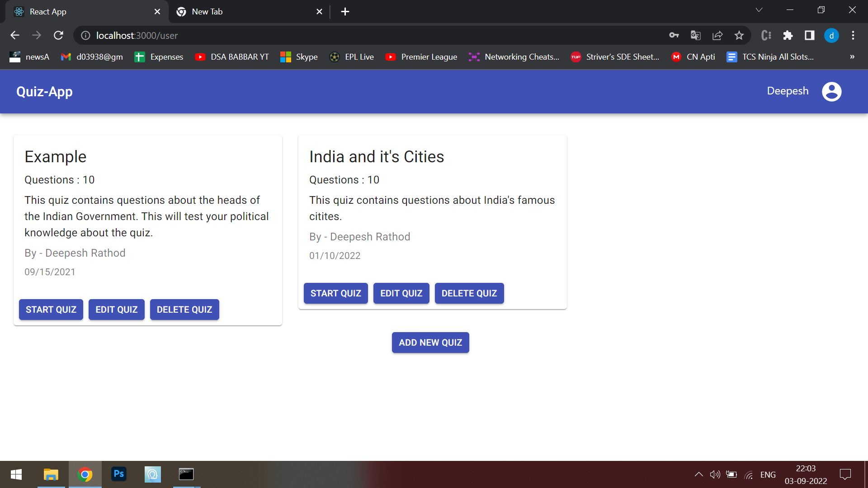Open Chrome three-dot menu
868x488 pixels.
click(853, 35)
